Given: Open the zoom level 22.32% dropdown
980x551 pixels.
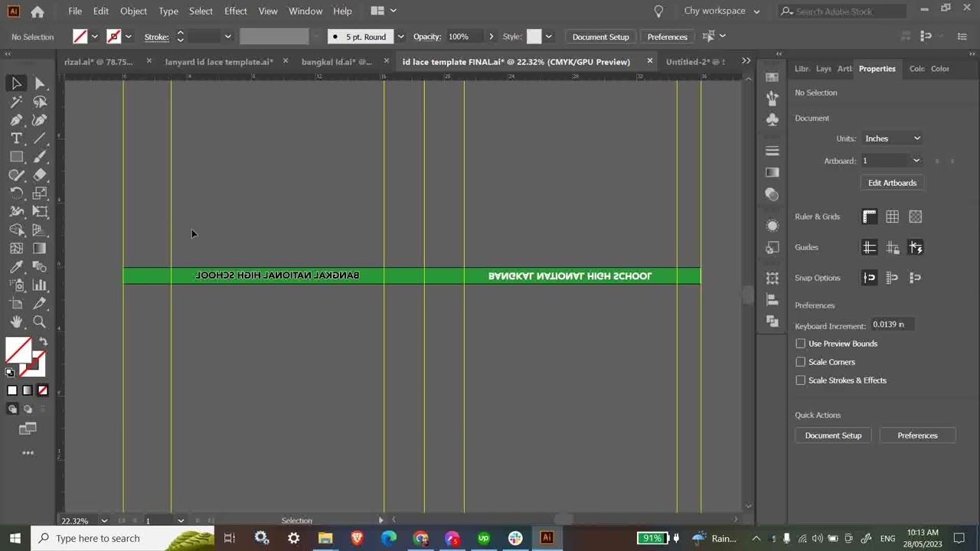Looking at the screenshot, I should click(104, 520).
